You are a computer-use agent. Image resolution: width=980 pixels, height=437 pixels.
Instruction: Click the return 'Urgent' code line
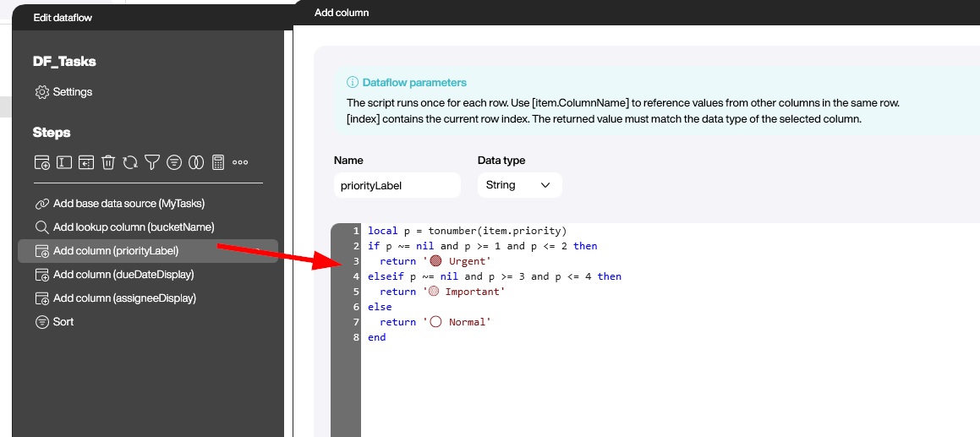click(435, 261)
